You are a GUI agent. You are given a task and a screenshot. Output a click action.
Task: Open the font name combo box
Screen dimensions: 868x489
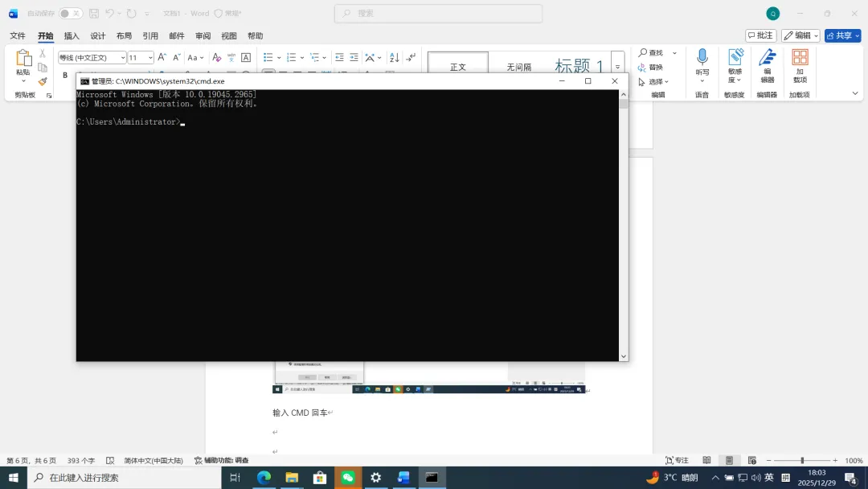pos(92,58)
